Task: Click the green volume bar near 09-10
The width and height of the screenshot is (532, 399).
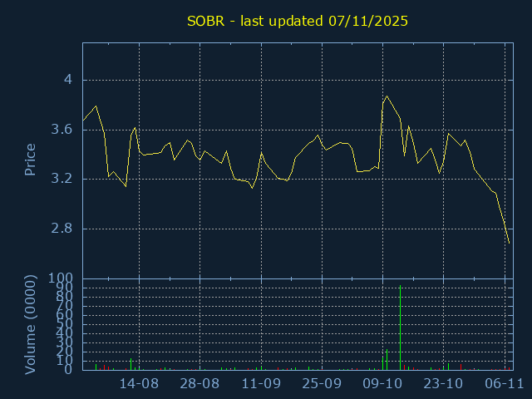Action: 382,362
